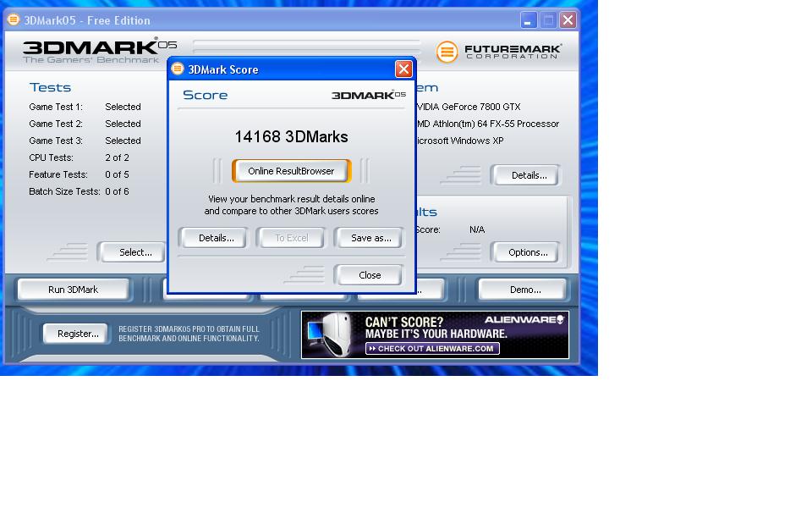Click the CPU Tests: 2 of 2 value

(x=117, y=157)
